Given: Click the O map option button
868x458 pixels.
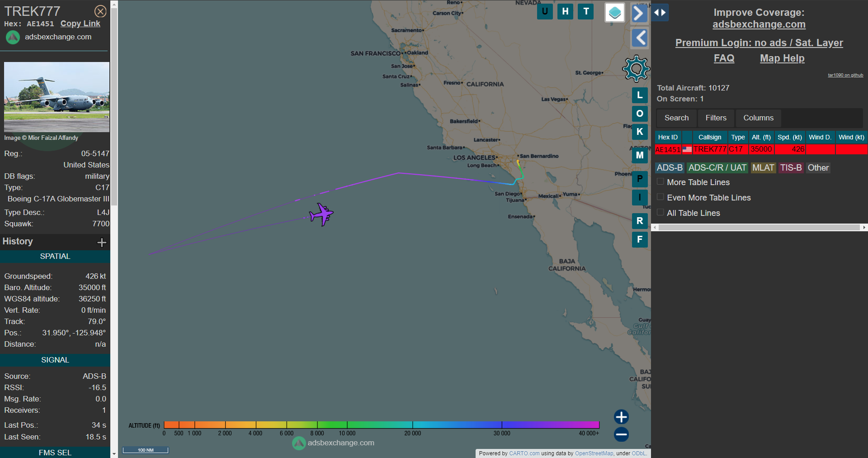Looking at the screenshot, I should click(640, 114).
